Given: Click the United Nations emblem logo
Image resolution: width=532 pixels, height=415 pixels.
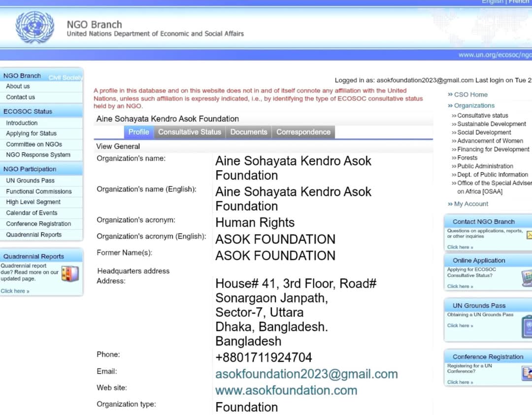Looking at the screenshot, I should [34, 28].
